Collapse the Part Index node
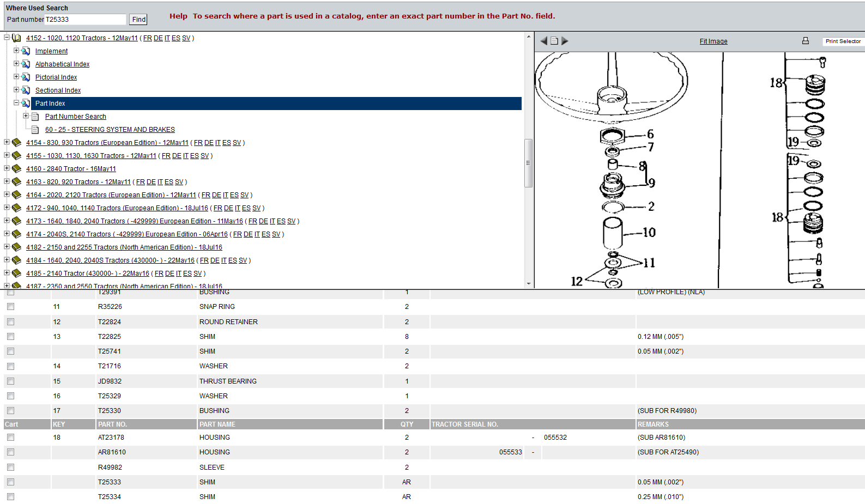 coord(16,103)
